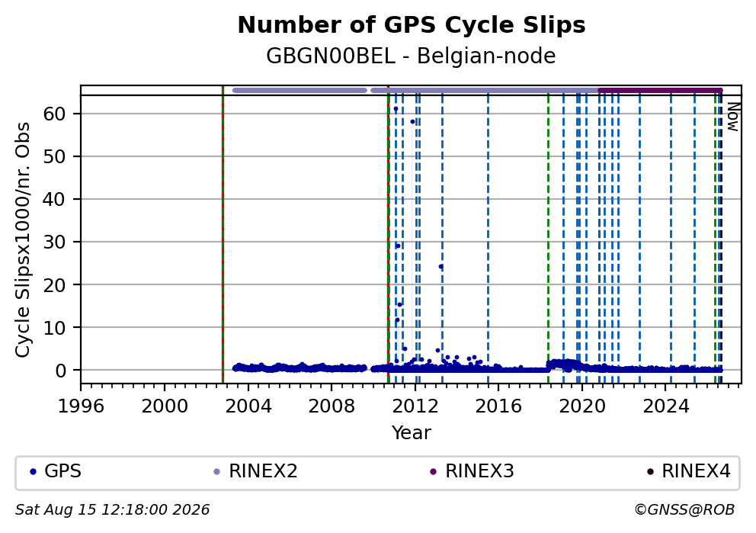The image size is (756, 533).
Task: Select the data point near 29 in 2011
Action: (x=398, y=246)
